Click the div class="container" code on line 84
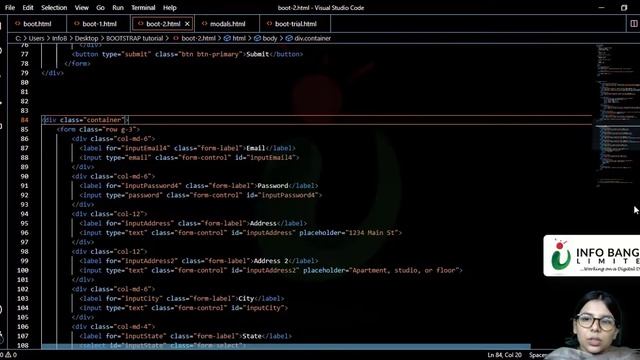640x360 pixels. click(x=85, y=120)
